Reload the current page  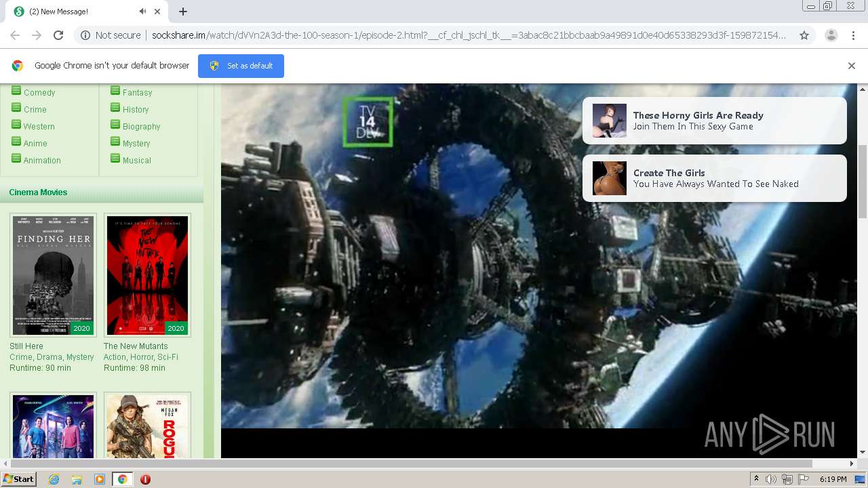(58, 35)
